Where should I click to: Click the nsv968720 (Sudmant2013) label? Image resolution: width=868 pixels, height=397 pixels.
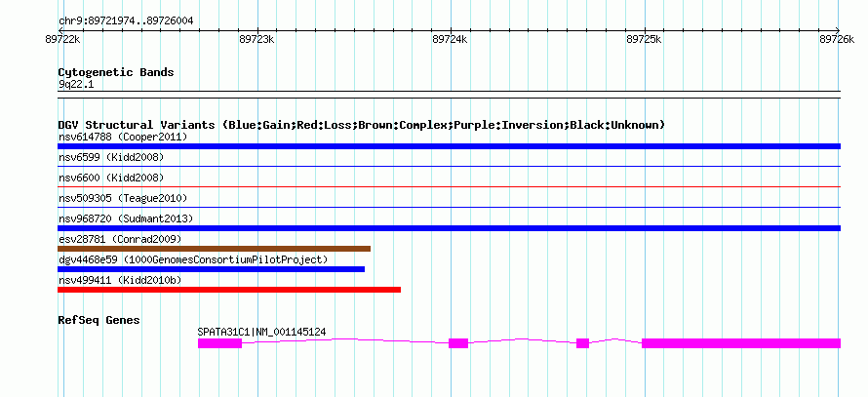tap(126, 218)
